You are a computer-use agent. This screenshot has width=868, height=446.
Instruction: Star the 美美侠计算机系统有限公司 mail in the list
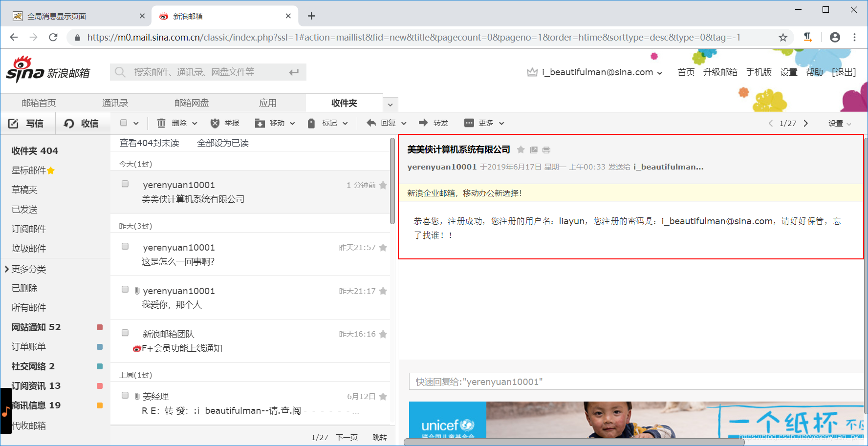coord(383,185)
